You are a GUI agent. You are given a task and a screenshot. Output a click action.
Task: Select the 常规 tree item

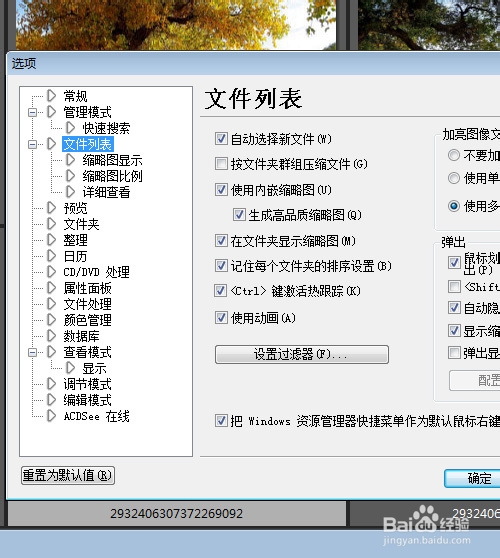(75, 96)
